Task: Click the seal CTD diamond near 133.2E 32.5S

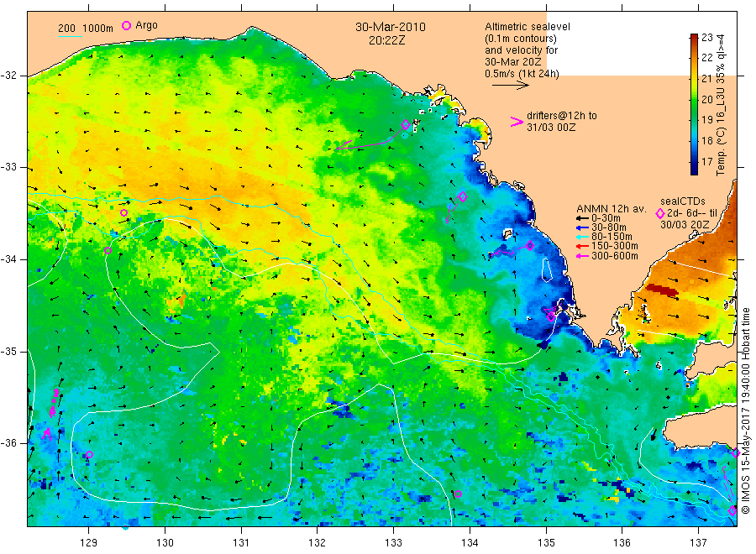Action: point(406,125)
